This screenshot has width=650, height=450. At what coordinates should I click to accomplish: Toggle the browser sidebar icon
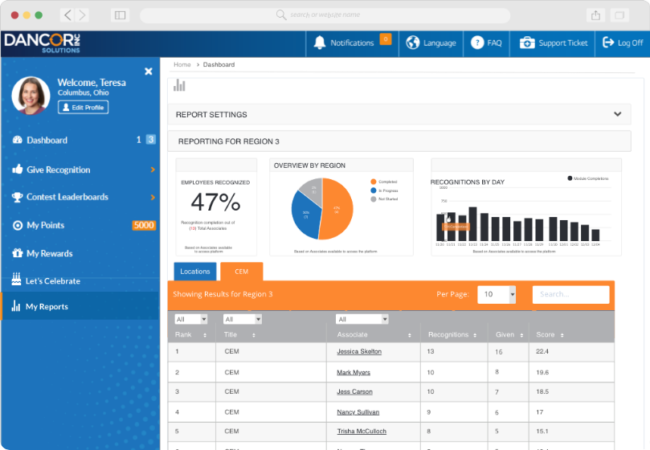click(x=120, y=15)
